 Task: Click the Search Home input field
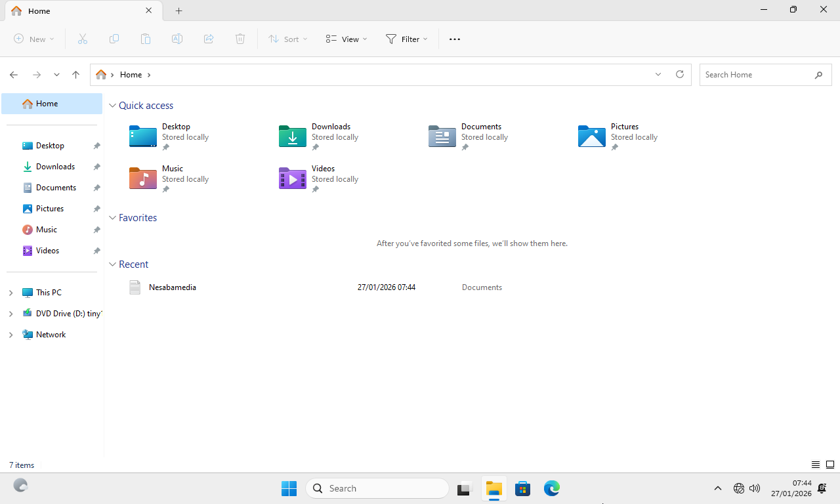tap(755, 75)
